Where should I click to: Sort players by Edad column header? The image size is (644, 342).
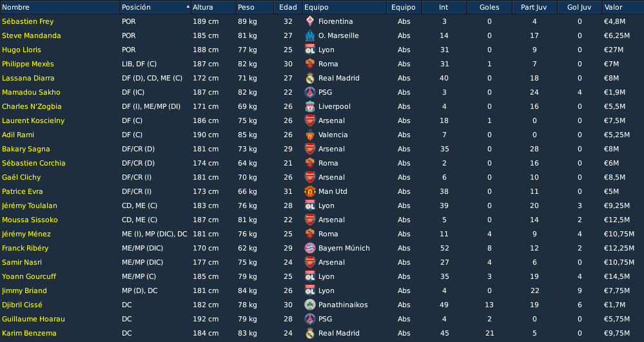(x=288, y=7)
